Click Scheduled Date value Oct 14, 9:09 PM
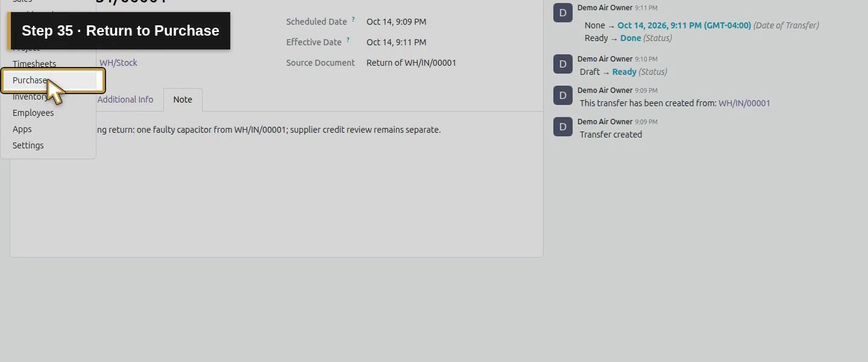This screenshot has height=362, width=868. coord(396,22)
